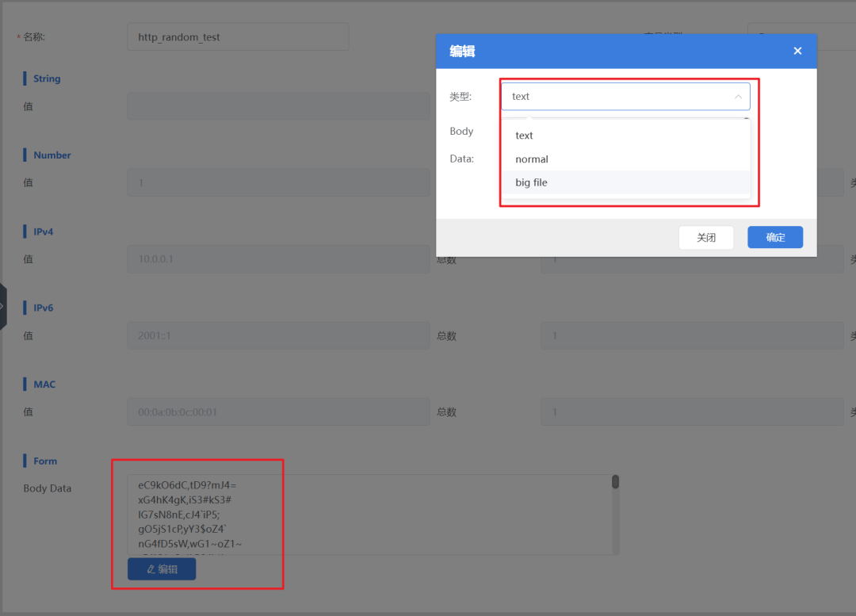The height and width of the screenshot is (616, 856).
Task: Click the Form section heading
Action: click(44, 461)
